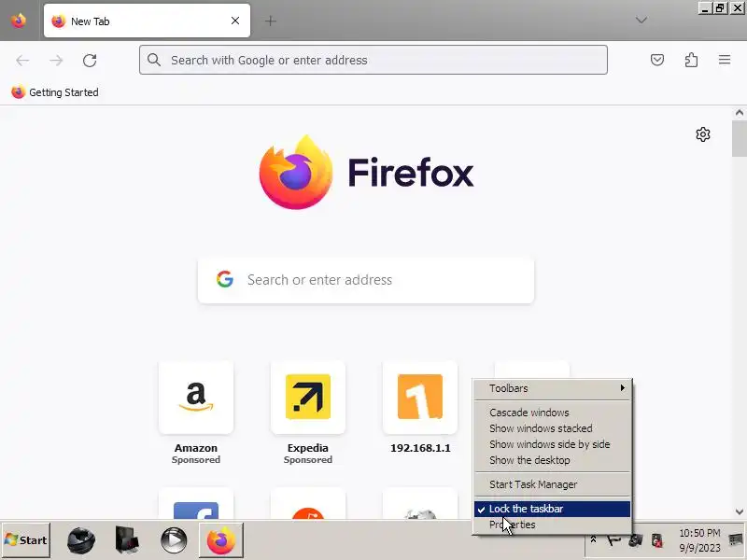
Task: Toggle Lock the taskbar option
Action: pos(552,509)
